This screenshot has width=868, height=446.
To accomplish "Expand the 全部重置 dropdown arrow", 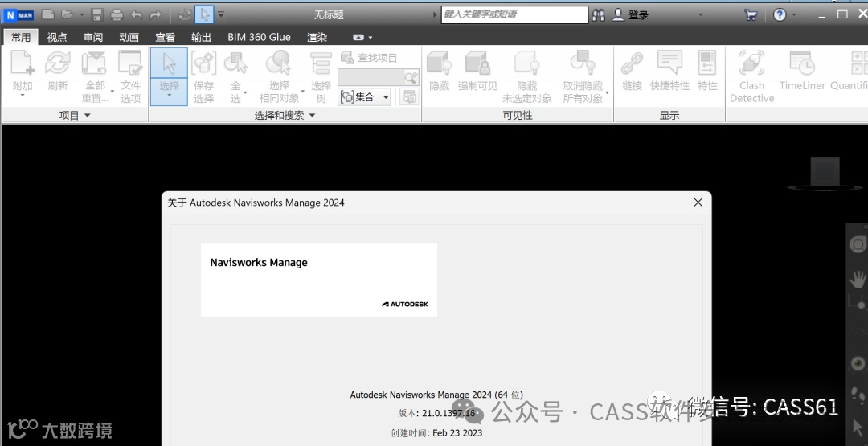I will (x=113, y=92).
